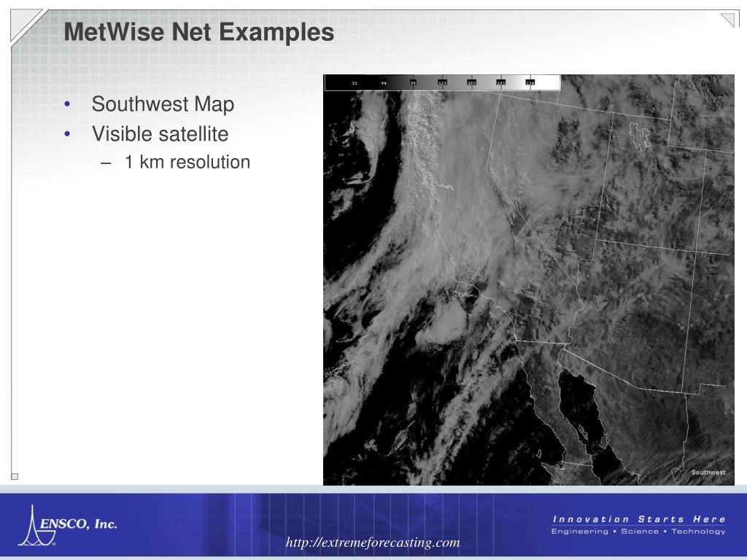
Task: Select the MetWise Net Examples title
Action: pyautogui.click(x=198, y=32)
